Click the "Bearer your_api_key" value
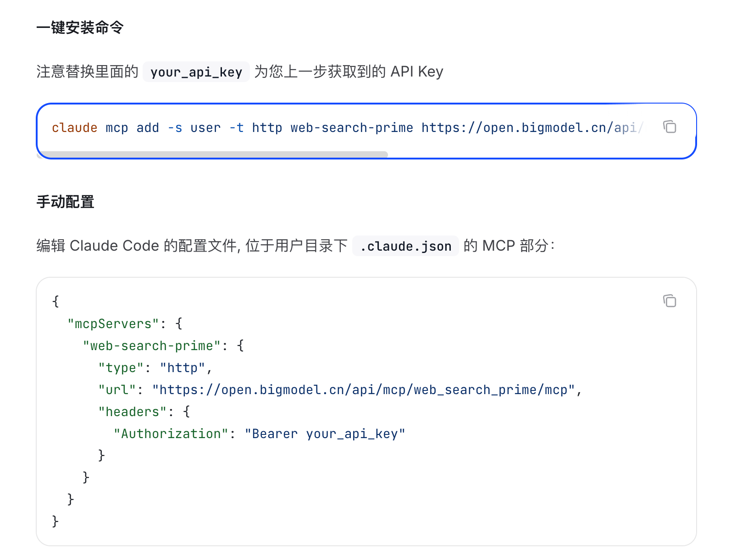Viewport: 731px width, 560px height. click(x=325, y=434)
